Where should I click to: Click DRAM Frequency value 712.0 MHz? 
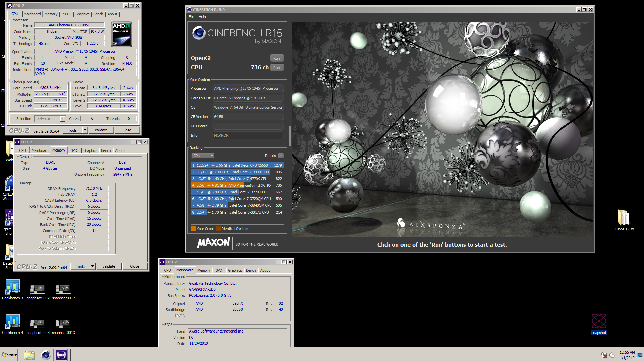(x=94, y=188)
